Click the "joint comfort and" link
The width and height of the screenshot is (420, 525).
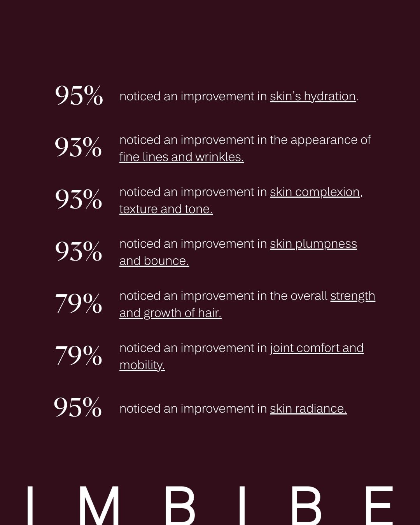[317, 348]
